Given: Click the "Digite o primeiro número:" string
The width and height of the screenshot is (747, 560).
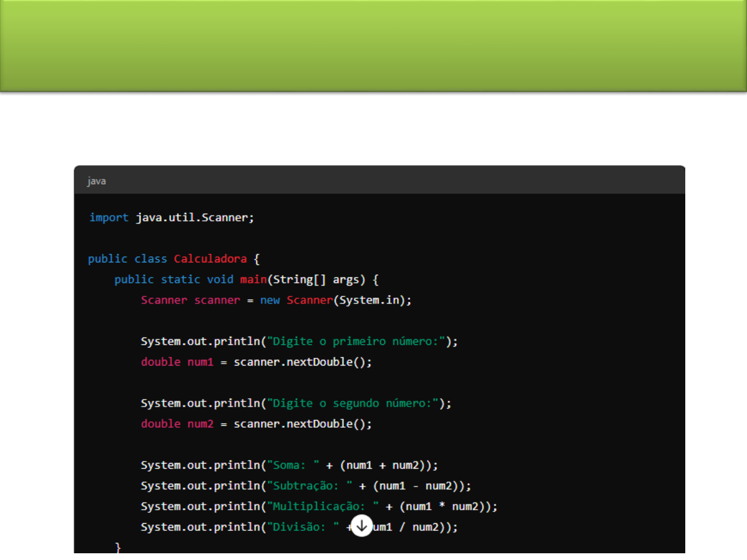Looking at the screenshot, I should (356, 341).
